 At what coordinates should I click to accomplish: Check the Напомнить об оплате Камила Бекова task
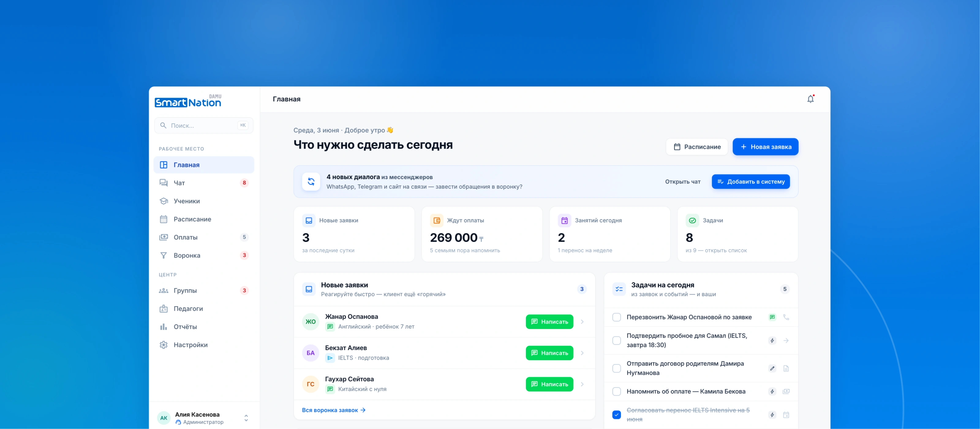tap(616, 391)
